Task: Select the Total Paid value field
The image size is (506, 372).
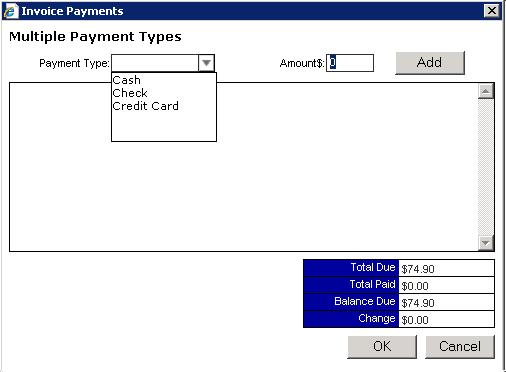Action: (x=446, y=285)
